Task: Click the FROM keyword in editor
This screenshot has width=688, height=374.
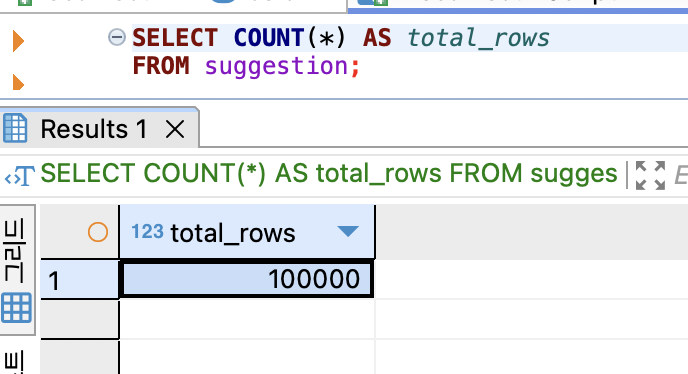Action: point(161,66)
